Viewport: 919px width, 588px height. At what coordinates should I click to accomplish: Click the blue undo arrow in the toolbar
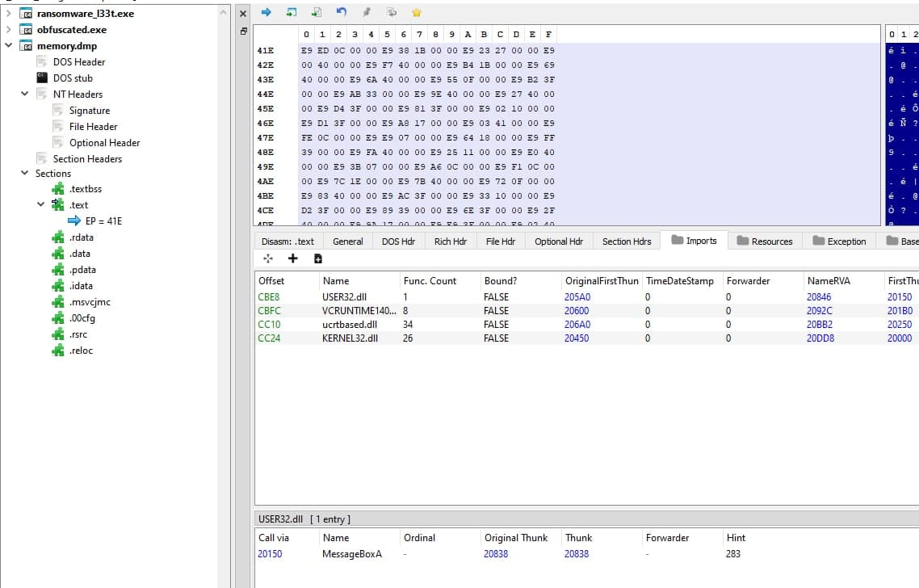click(x=342, y=12)
